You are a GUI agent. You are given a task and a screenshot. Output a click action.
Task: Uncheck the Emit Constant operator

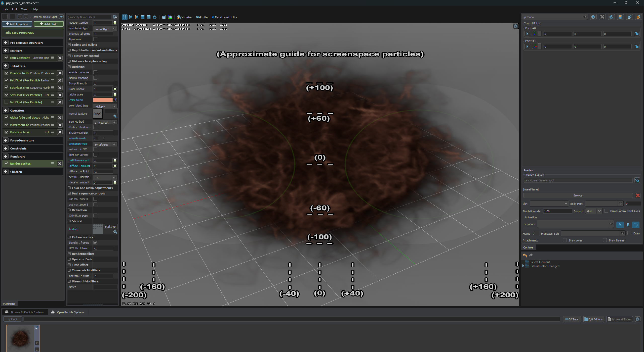point(6,58)
